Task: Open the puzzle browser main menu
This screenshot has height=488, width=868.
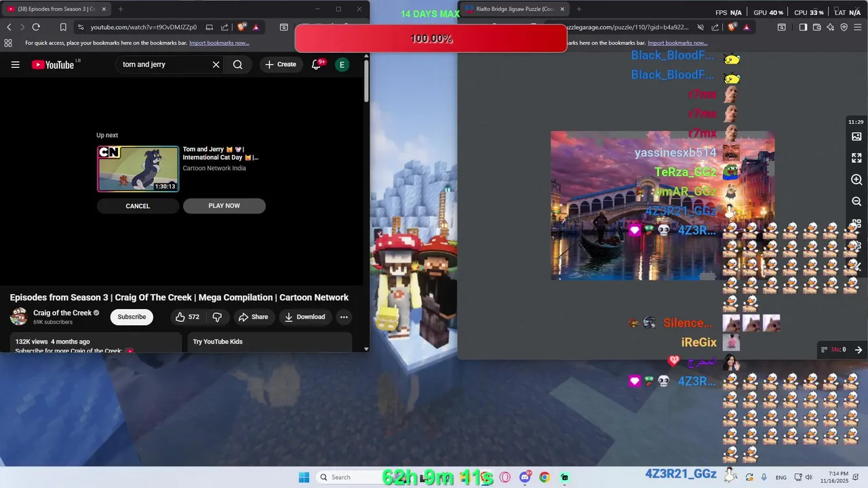Action: tap(859, 27)
